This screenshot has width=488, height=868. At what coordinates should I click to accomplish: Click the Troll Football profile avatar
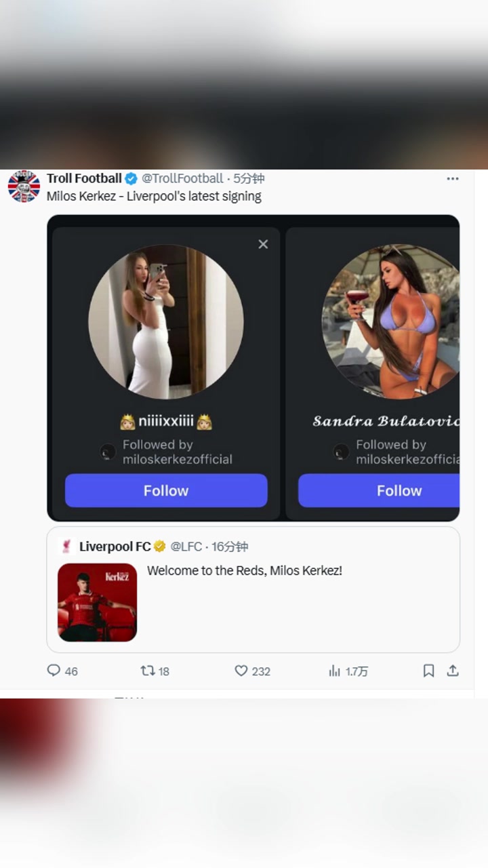tap(24, 186)
